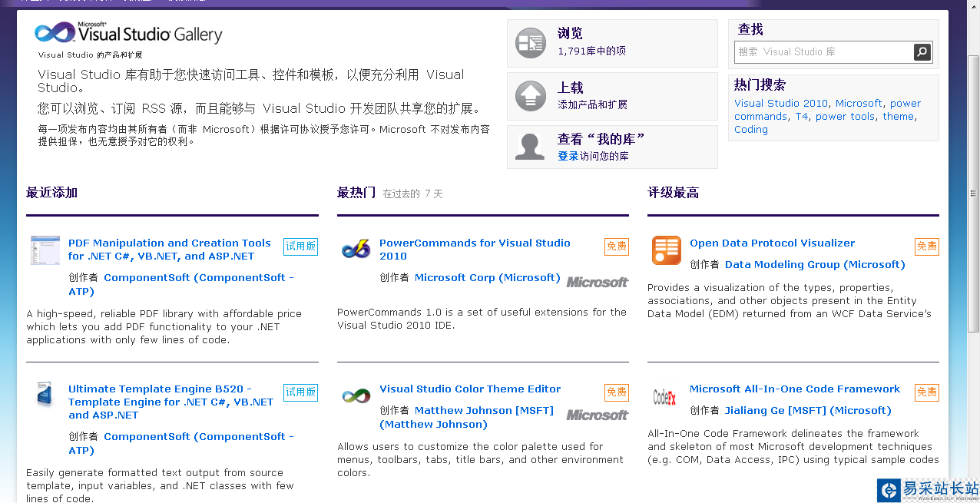The image size is (980, 503).
Task: Click the Coding popular search term
Action: [751, 129]
